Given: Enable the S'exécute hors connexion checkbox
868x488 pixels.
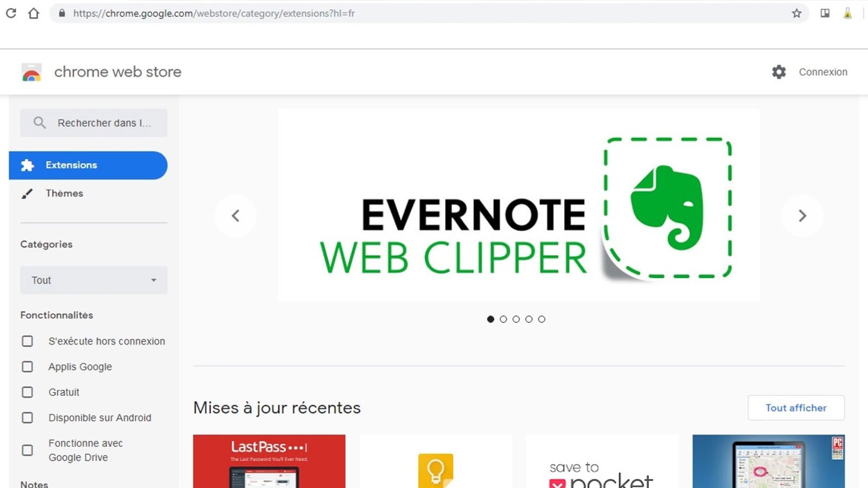Looking at the screenshot, I should click(x=28, y=341).
